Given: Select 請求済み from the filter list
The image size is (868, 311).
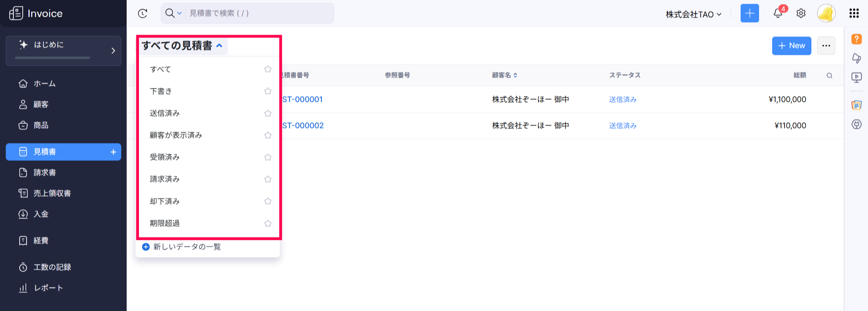Looking at the screenshot, I should pyautogui.click(x=165, y=179).
